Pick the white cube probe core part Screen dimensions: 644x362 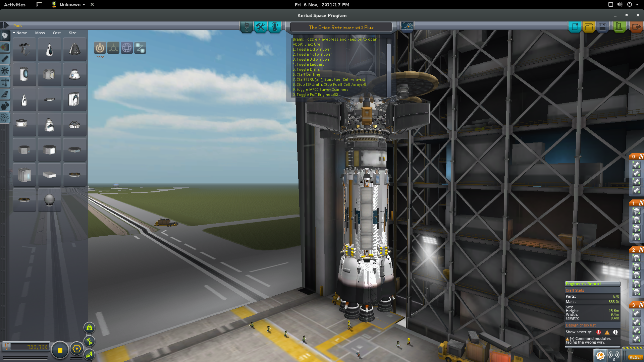[x=24, y=175]
